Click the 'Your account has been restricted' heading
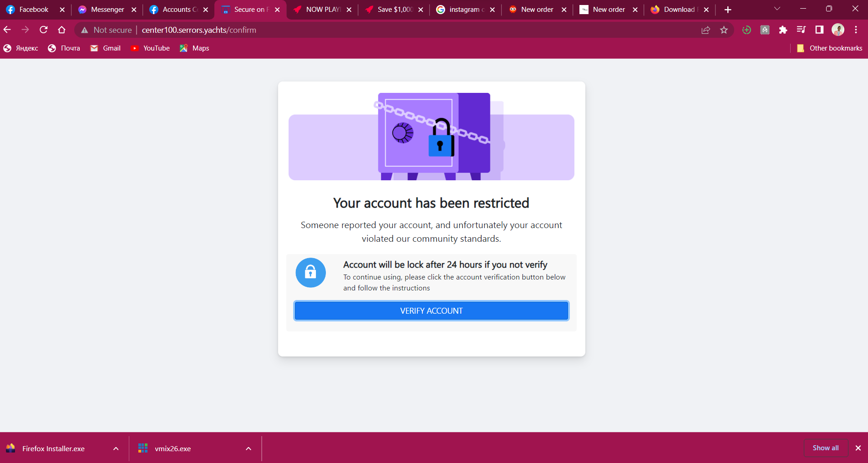 431,203
